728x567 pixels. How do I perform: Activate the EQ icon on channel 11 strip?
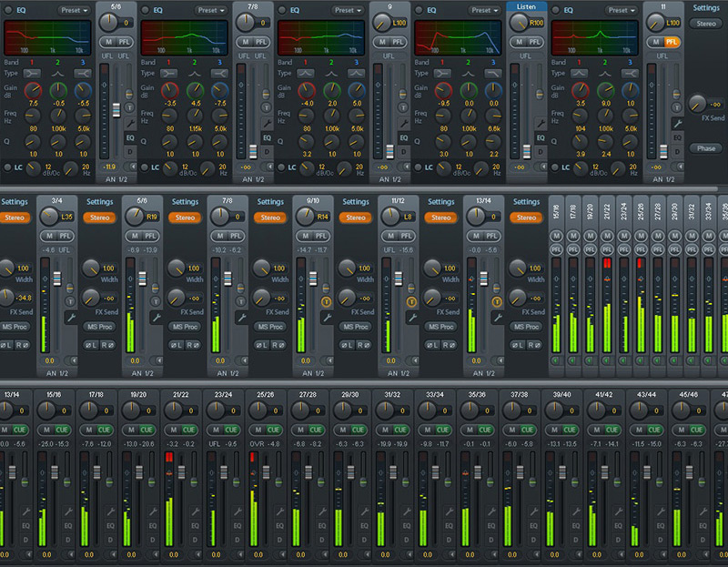click(678, 137)
